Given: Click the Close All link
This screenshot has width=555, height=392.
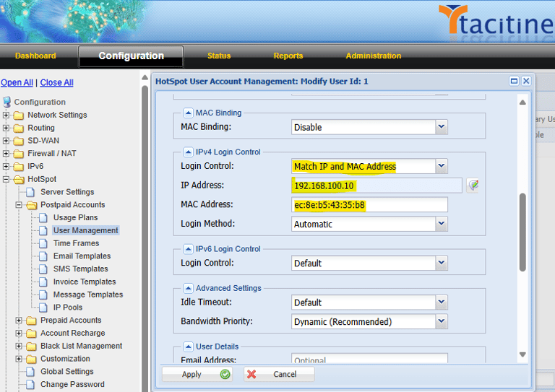Looking at the screenshot, I should pos(56,82).
